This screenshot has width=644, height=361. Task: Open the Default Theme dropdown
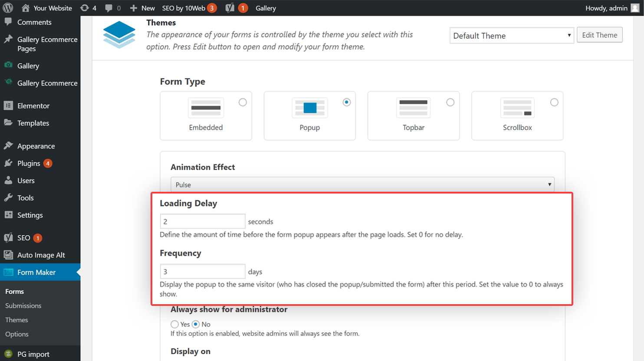[512, 36]
